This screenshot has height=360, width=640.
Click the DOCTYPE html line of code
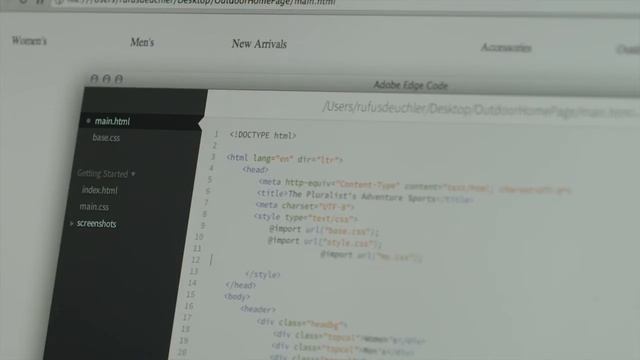[263, 135]
